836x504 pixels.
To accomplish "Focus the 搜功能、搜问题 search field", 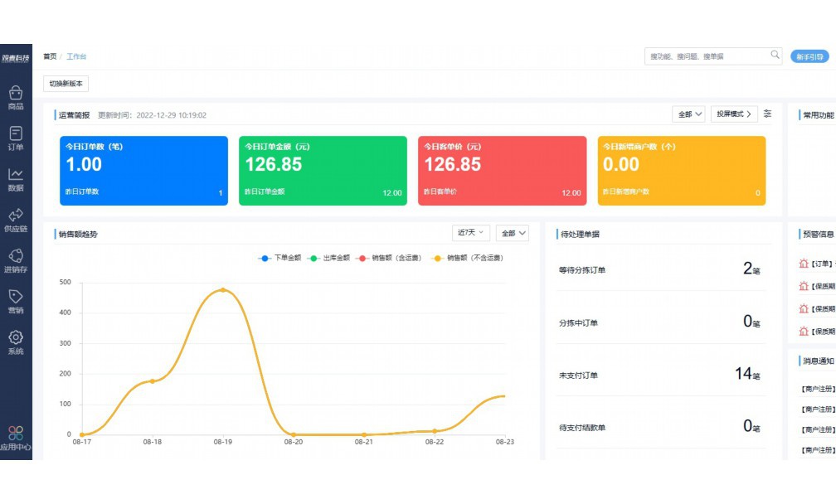I will (x=705, y=56).
